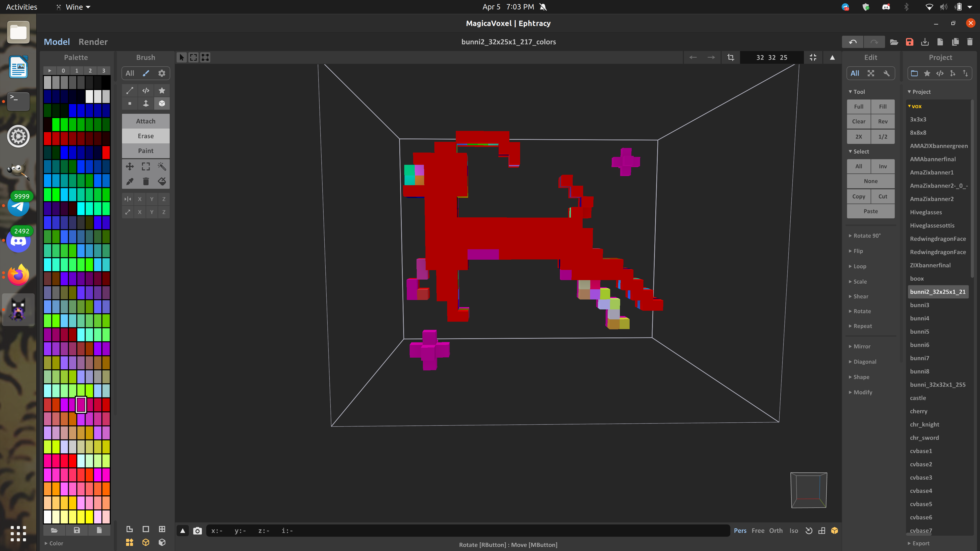
Task: Expand the Color section below palette
Action: pos(54,543)
